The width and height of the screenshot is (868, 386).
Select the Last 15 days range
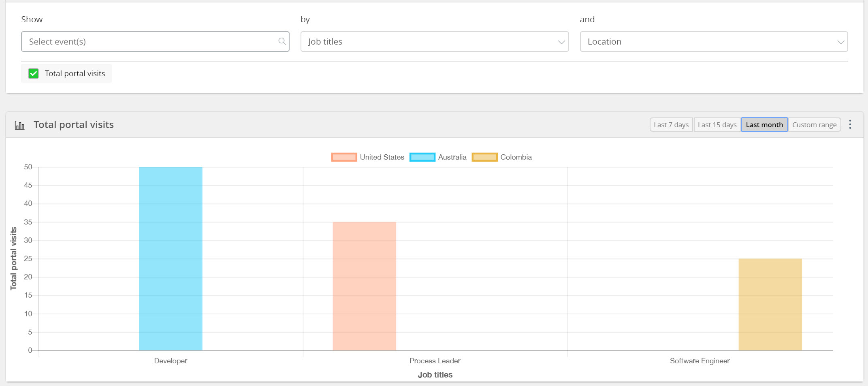[x=717, y=125]
